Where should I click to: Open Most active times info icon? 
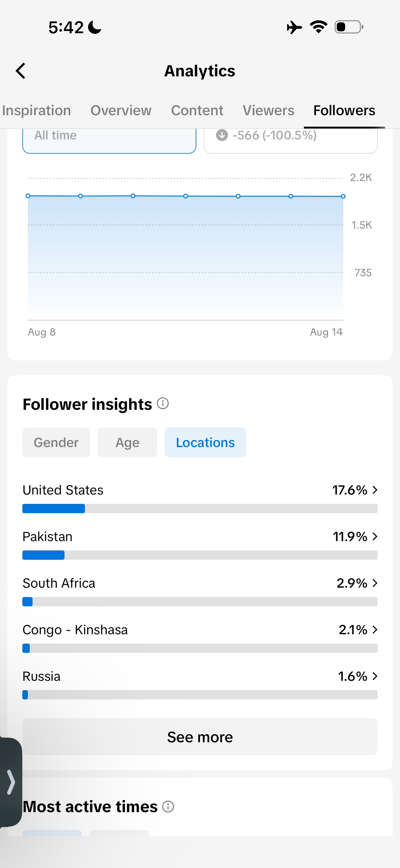tap(168, 806)
